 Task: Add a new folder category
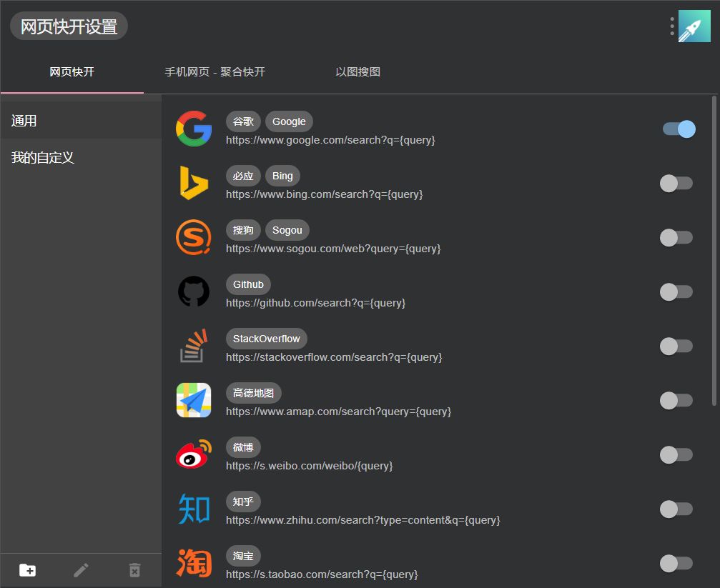pyautogui.click(x=28, y=570)
